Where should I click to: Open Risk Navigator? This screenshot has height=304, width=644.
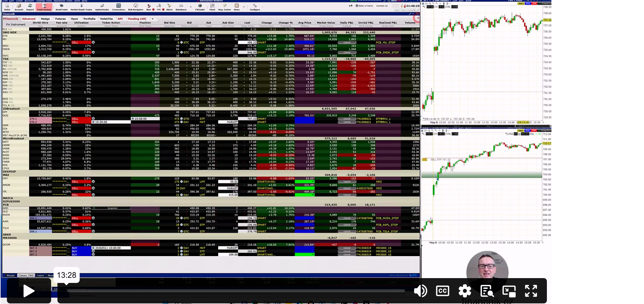click(x=136, y=7)
